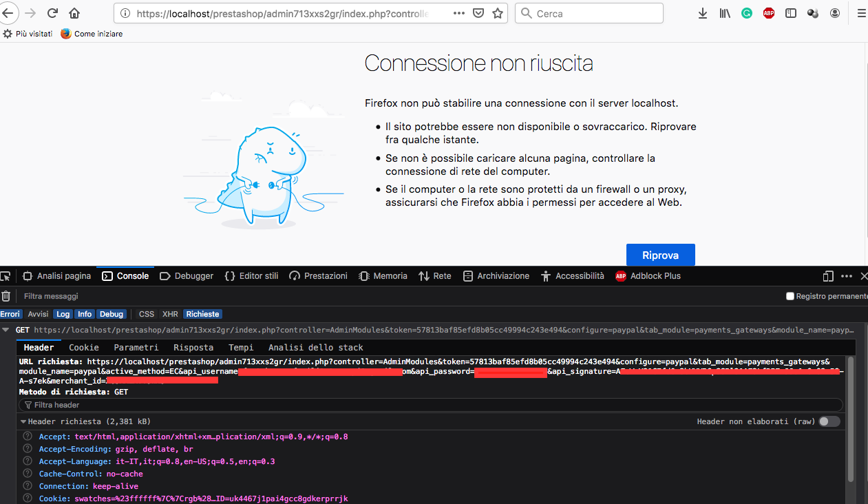The height and width of the screenshot is (504, 868).
Task: Toggle the Info filter button
Action: pos(85,314)
